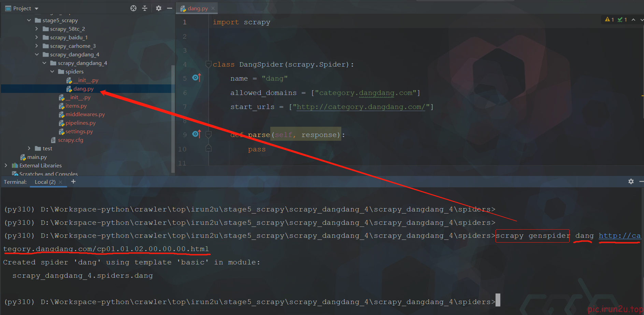Click the warnings indicator in editor corner
644x315 pixels.
coord(609,20)
